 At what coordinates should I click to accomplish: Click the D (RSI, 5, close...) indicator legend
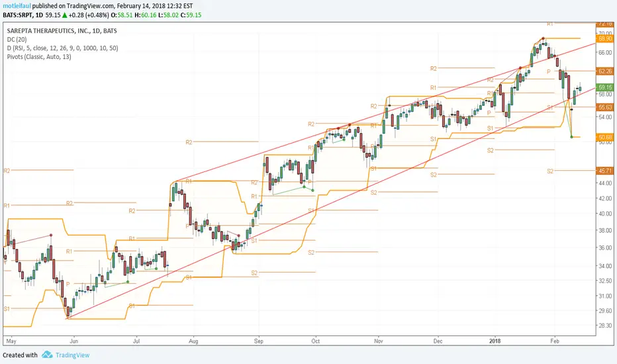(x=62, y=48)
